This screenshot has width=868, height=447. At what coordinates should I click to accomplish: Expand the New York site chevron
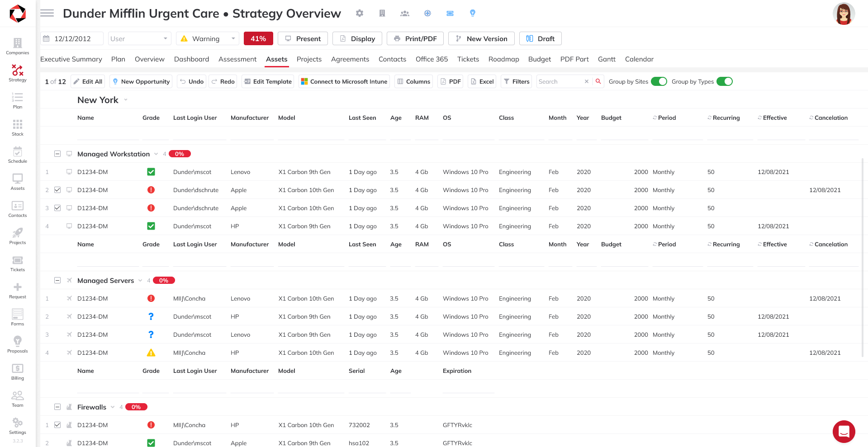[126, 100]
